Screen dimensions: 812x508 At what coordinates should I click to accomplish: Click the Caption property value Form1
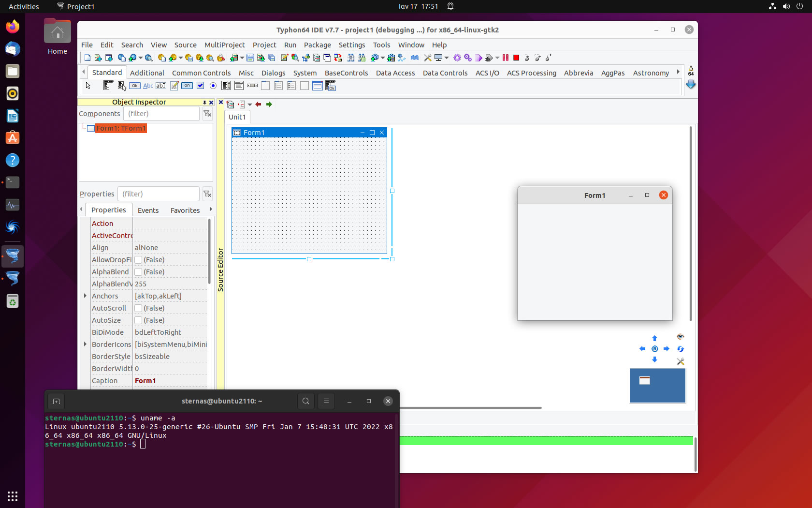pos(145,381)
